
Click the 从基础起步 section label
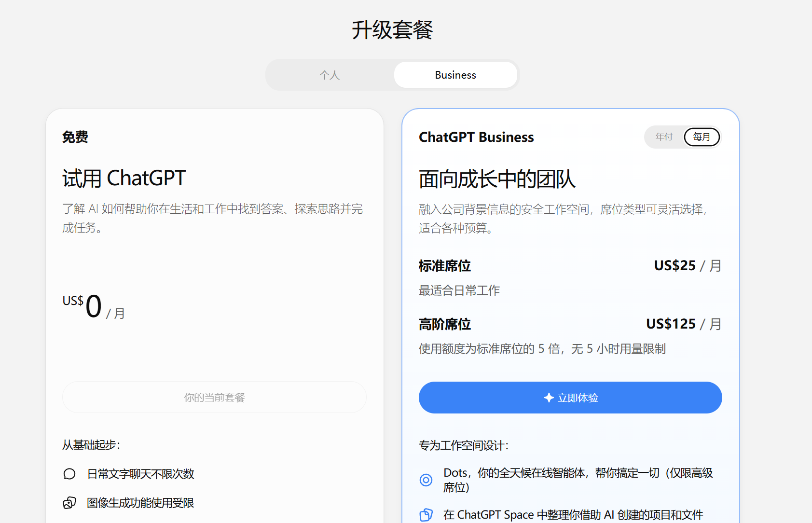[x=91, y=445]
